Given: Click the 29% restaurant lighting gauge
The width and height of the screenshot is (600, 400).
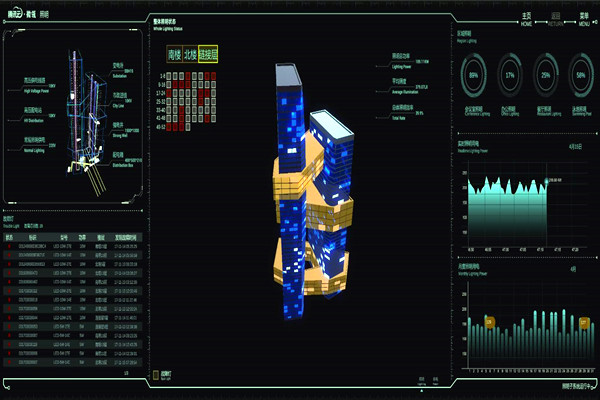Looking at the screenshot, I should [545, 75].
